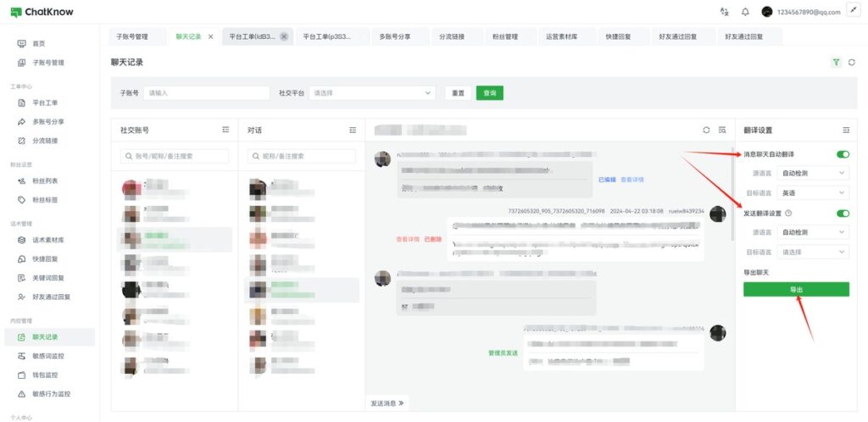Screen dimensions: 868x422
Task: Click the help icon beside 发送翻译设置
Action: click(x=788, y=214)
